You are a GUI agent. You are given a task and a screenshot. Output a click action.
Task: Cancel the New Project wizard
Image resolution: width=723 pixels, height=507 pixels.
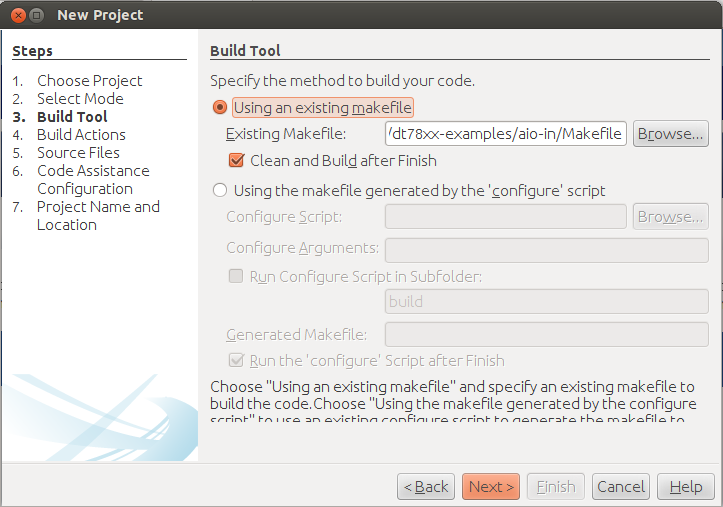[621, 487]
